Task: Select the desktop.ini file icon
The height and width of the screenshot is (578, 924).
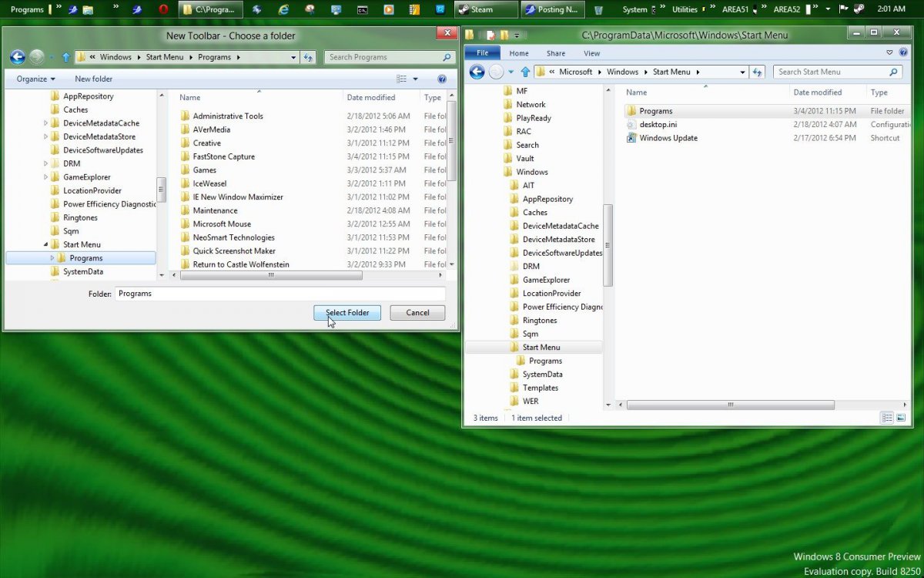Action: 631,124
